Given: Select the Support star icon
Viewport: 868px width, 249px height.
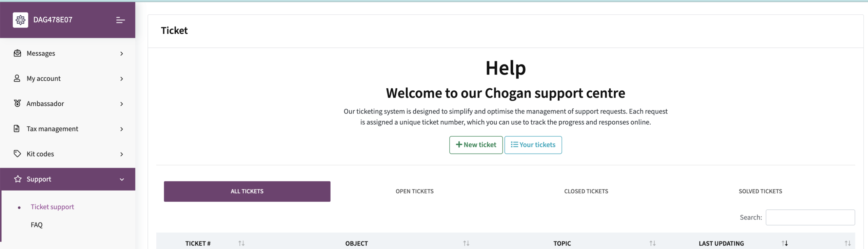Looking at the screenshot, I should pyautogui.click(x=17, y=179).
